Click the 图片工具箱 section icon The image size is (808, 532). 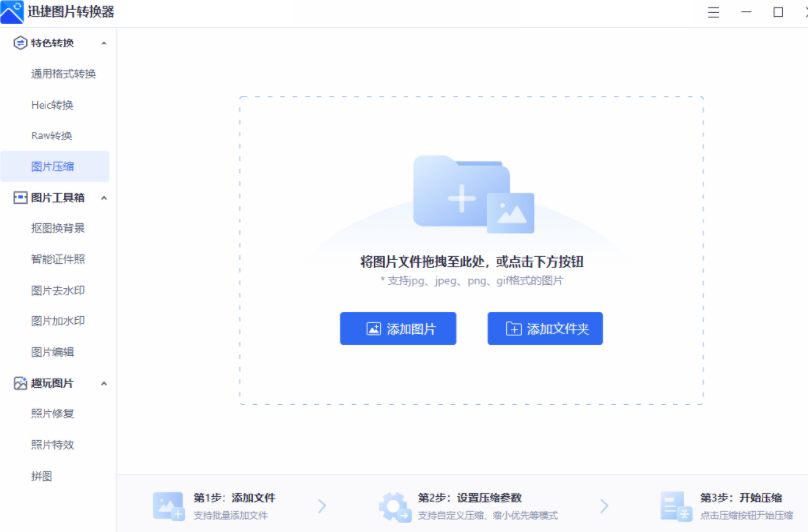tap(20, 197)
